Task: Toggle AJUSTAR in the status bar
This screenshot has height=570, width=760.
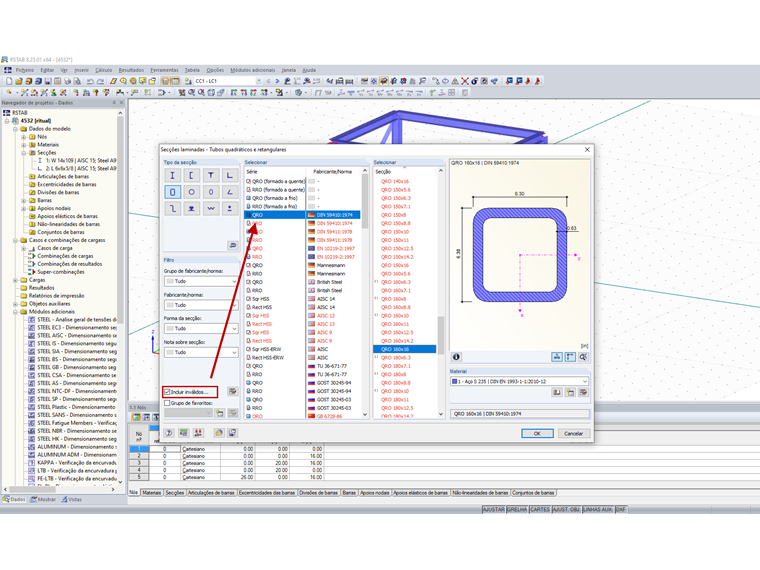Action: tap(493, 509)
